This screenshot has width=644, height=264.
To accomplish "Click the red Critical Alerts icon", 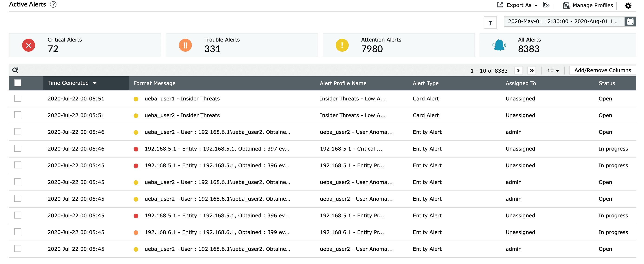I will click(x=29, y=45).
